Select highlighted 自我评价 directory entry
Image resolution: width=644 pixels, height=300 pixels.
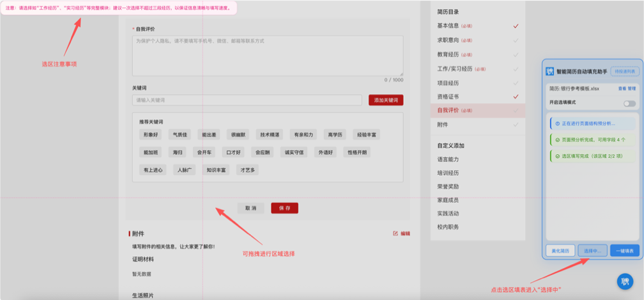coord(478,111)
